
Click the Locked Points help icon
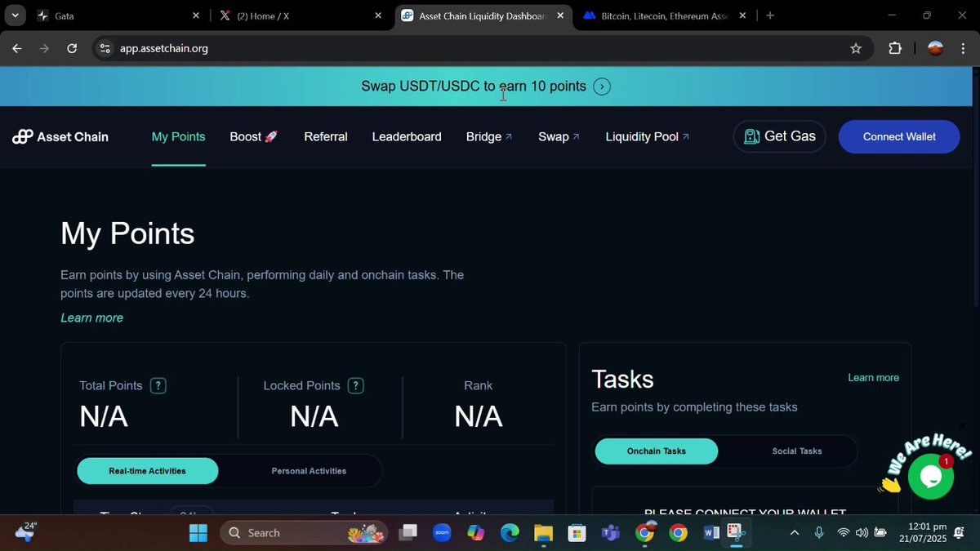[x=355, y=385]
